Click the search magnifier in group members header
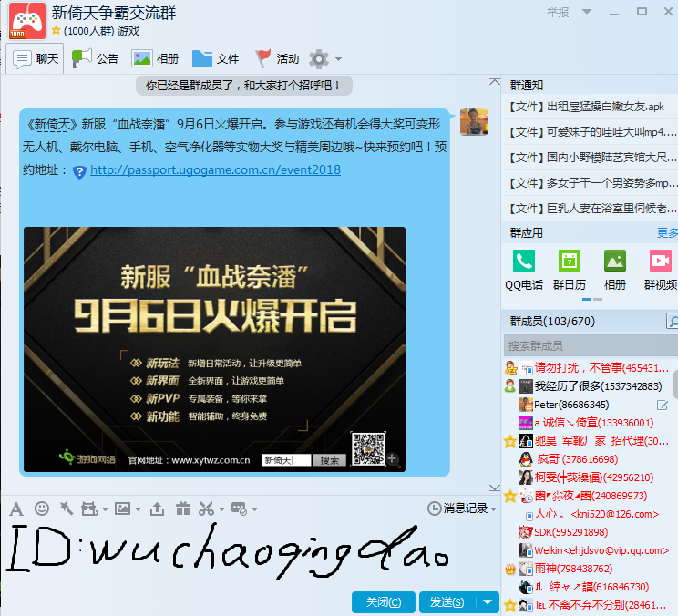This screenshot has height=616, width=678. pos(673,321)
